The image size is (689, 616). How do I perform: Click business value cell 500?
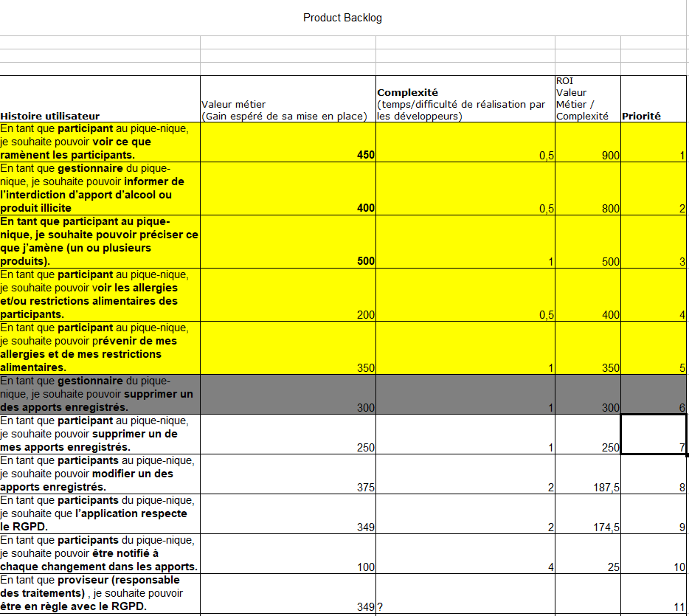click(288, 242)
